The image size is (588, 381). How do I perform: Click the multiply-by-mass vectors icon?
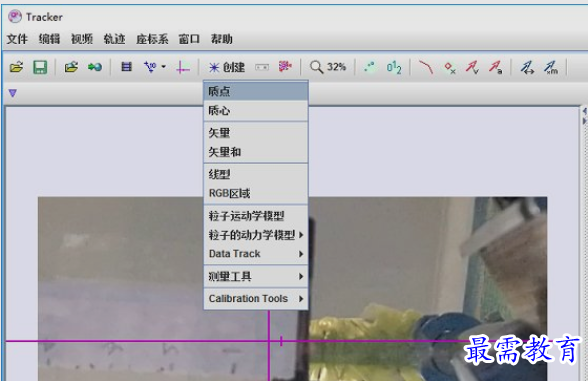point(551,67)
